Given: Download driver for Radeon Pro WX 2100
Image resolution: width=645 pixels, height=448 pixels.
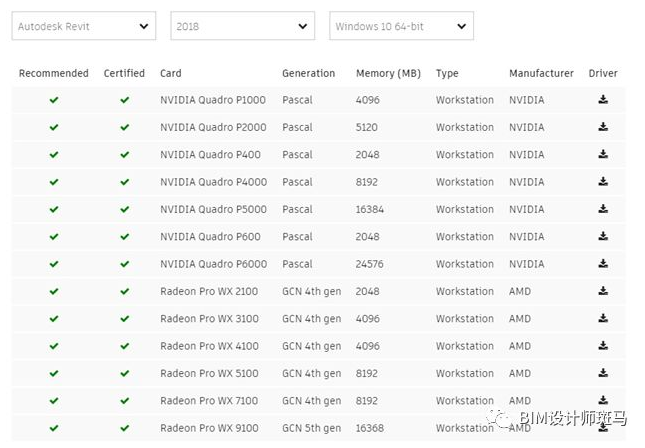Looking at the screenshot, I should (603, 291).
